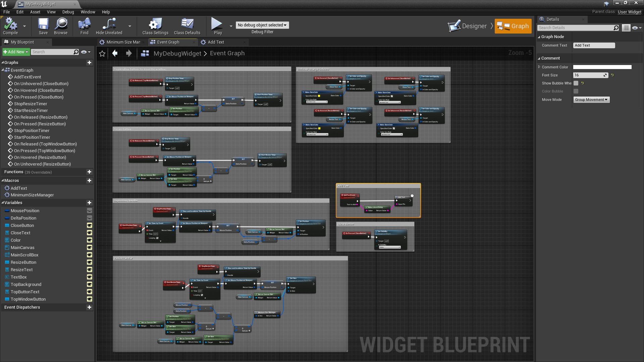
Task: Open the Play options dropdown arrow
Action: click(231, 26)
